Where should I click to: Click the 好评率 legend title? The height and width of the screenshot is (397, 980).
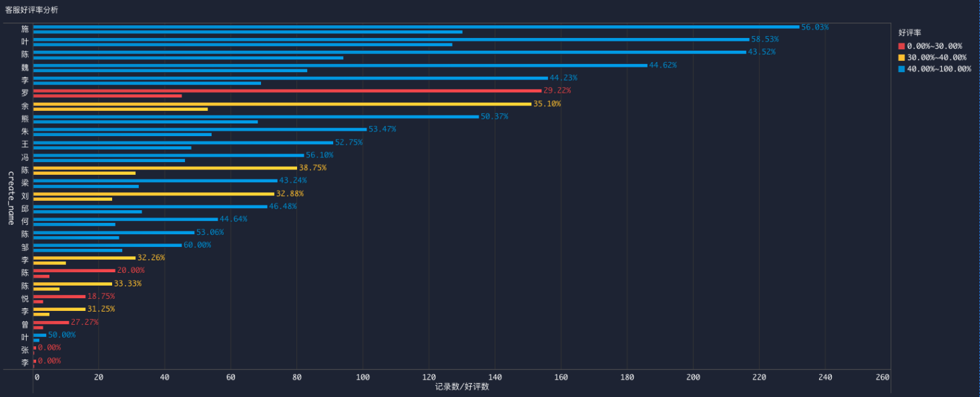(910, 33)
